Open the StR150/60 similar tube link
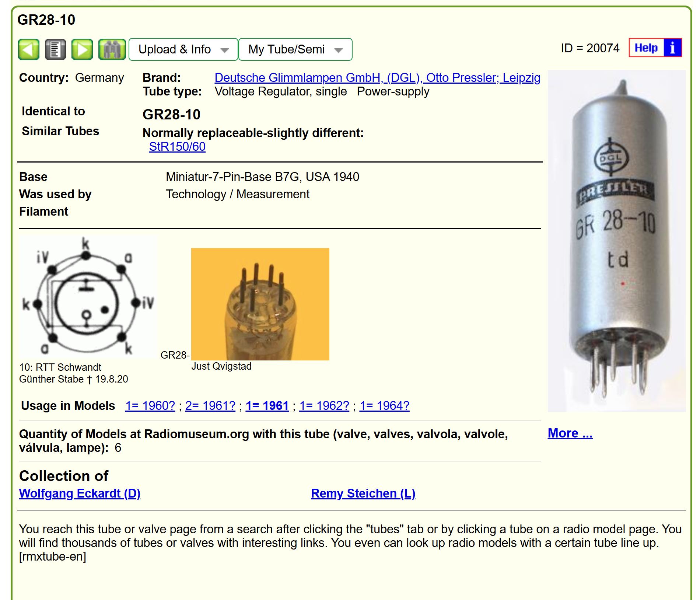 point(177,147)
